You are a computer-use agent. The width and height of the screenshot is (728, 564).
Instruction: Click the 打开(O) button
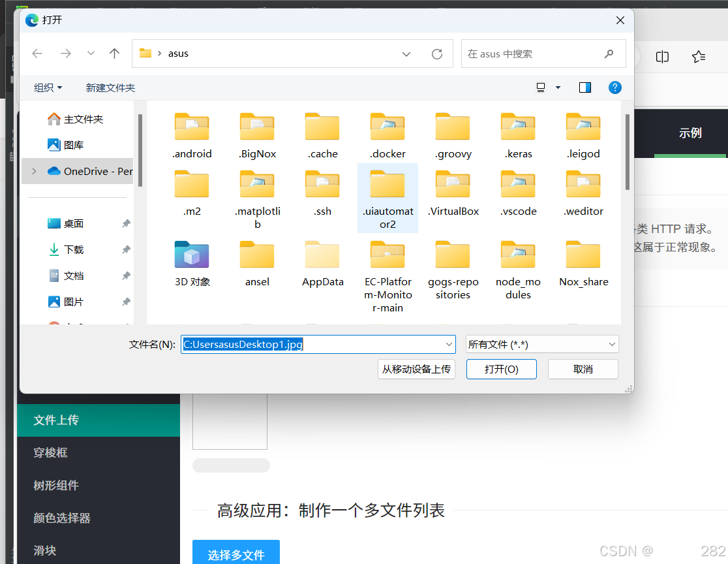(x=501, y=369)
